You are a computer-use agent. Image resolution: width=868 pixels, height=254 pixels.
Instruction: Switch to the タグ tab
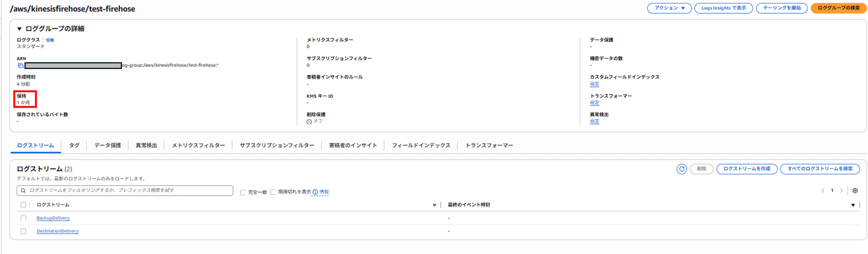point(74,145)
